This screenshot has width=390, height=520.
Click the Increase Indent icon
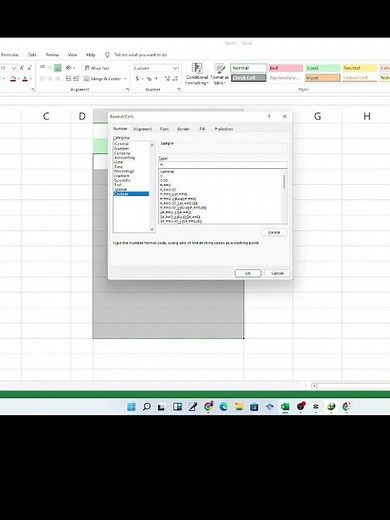point(76,79)
